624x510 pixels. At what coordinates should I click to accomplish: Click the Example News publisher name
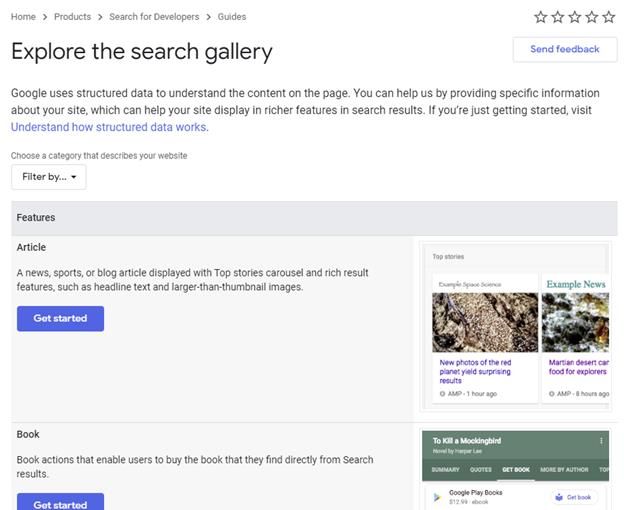coord(576,284)
